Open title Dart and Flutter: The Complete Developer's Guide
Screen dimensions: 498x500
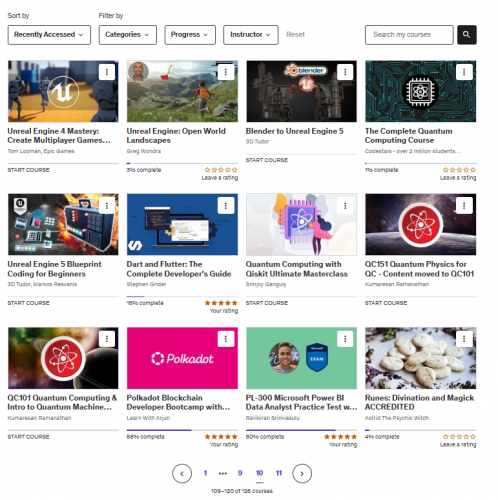(x=179, y=269)
